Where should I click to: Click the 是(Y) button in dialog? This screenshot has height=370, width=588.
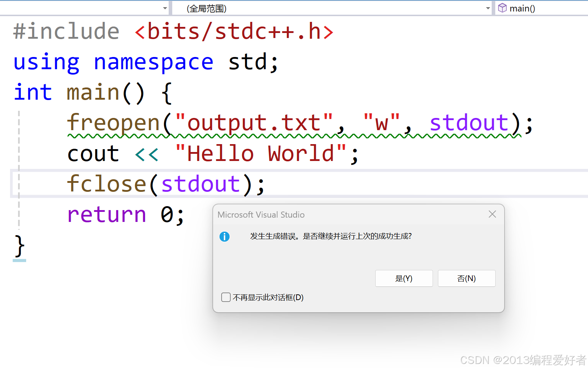[x=404, y=279]
